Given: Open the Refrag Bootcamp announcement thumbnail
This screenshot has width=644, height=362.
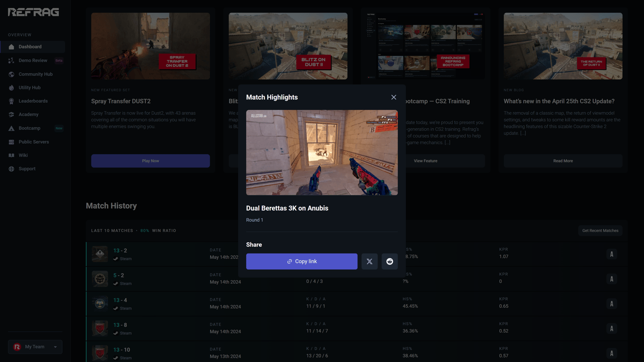Looking at the screenshot, I should point(426,46).
